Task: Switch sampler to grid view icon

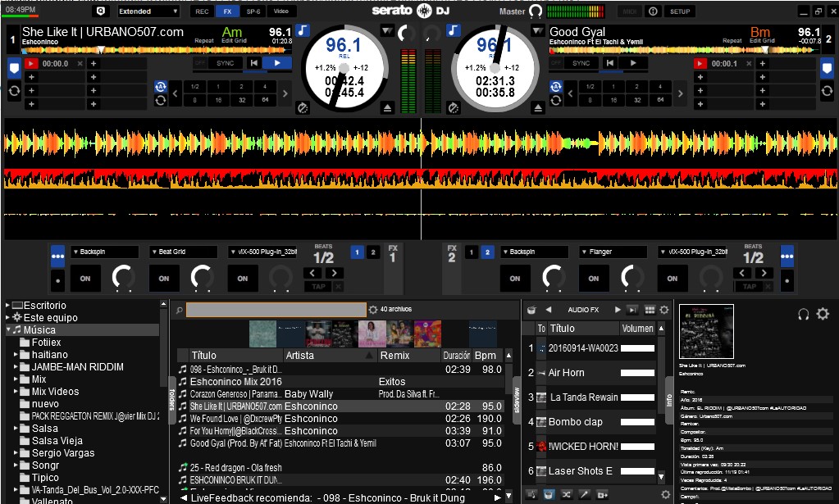Action: [x=650, y=310]
